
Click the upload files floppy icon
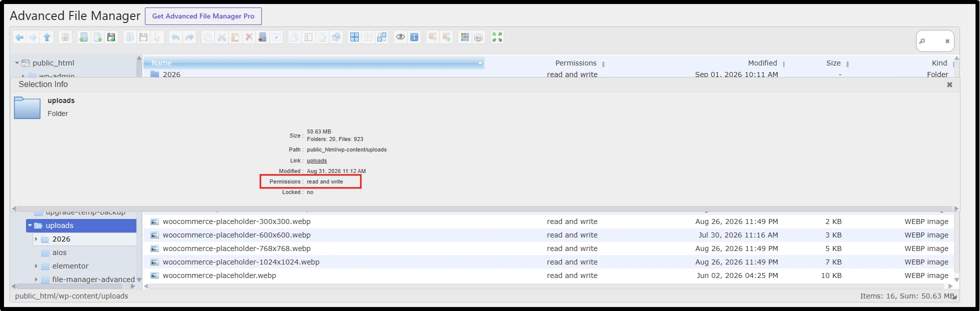(111, 37)
